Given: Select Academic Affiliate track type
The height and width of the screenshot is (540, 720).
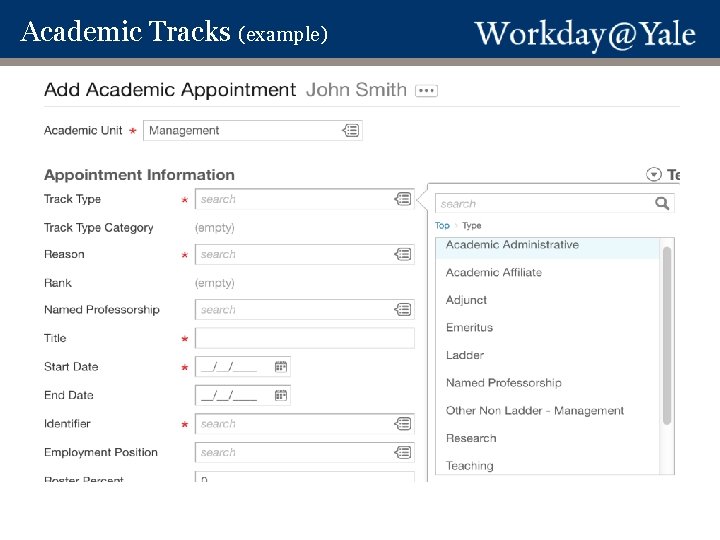Looking at the screenshot, I should click(547, 272).
